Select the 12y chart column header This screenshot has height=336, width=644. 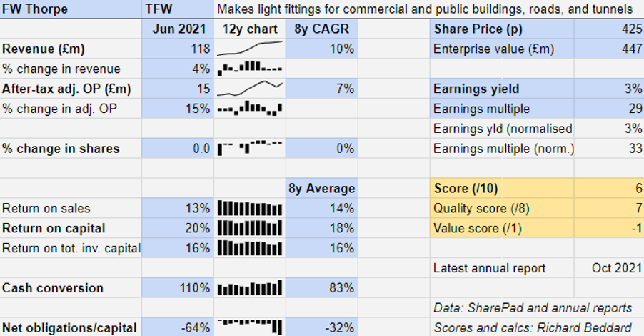click(x=250, y=29)
